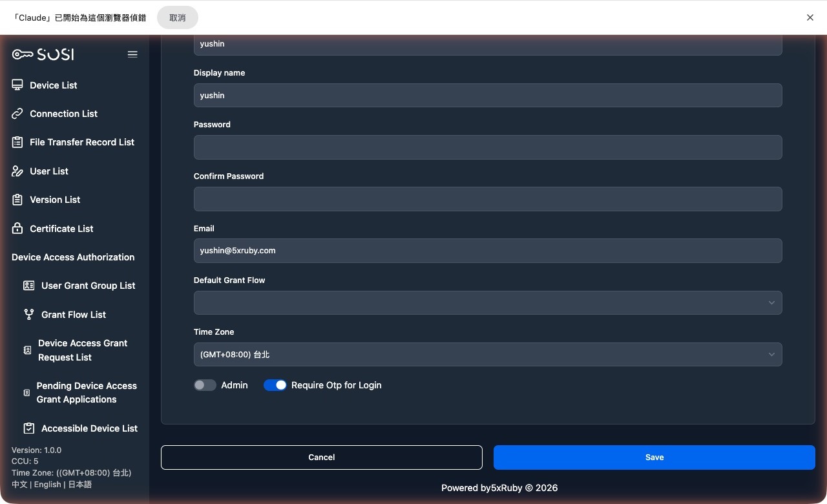Open Pending Device Access Grant Applications
This screenshot has width=827, height=504.
coord(87,392)
